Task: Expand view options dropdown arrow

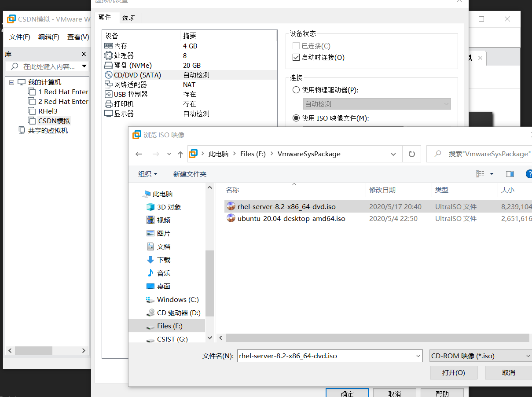Action: tap(492, 174)
